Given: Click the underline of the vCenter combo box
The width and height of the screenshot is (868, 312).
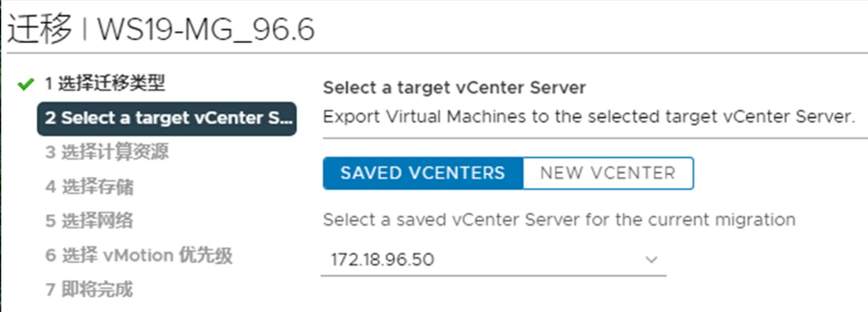Looking at the screenshot, I should pyautogui.click(x=493, y=276).
